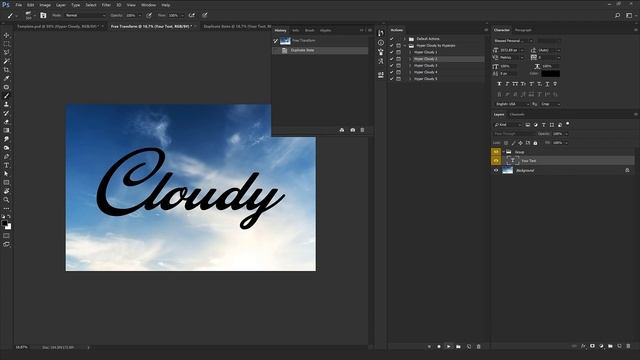This screenshot has width=640, height=360.
Task: Play the selected action
Action: click(449, 347)
